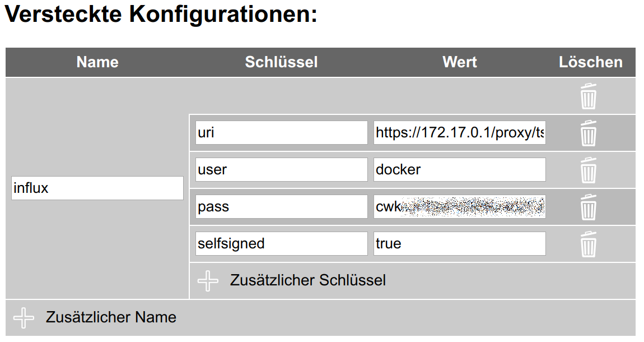Edit the https://172.17.0.1 value field

(459, 133)
